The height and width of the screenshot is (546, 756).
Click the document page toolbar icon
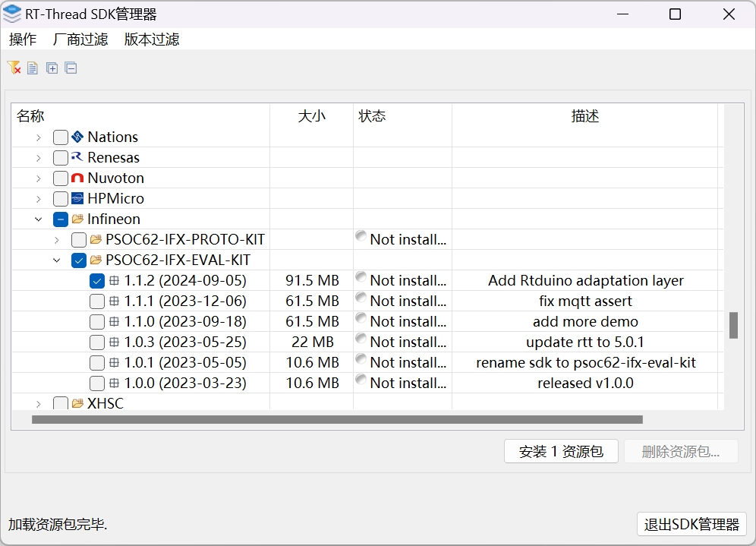pos(33,68)
